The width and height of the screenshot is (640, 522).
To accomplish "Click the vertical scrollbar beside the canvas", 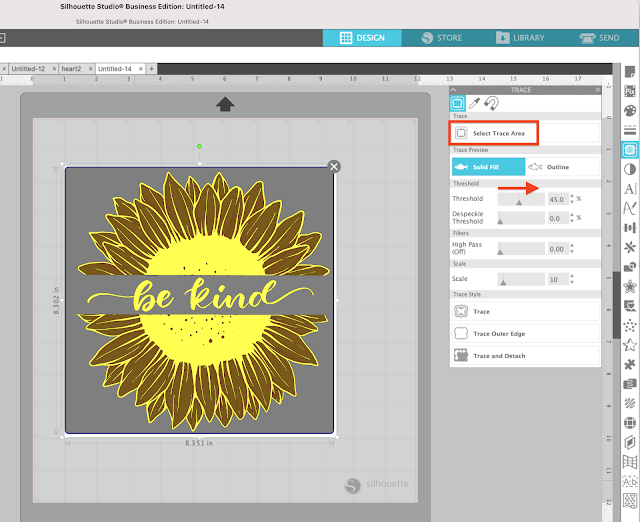I will (x=617, y=305).
